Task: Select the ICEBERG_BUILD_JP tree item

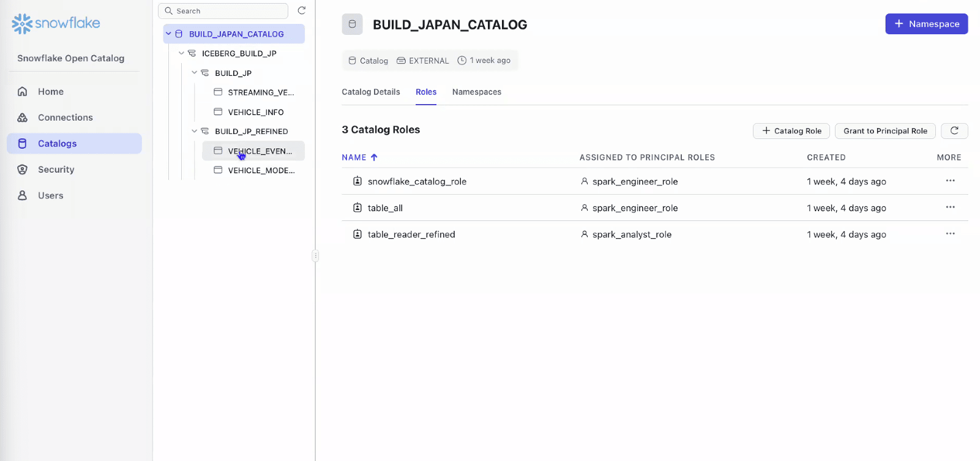Action: coord(239,53)
